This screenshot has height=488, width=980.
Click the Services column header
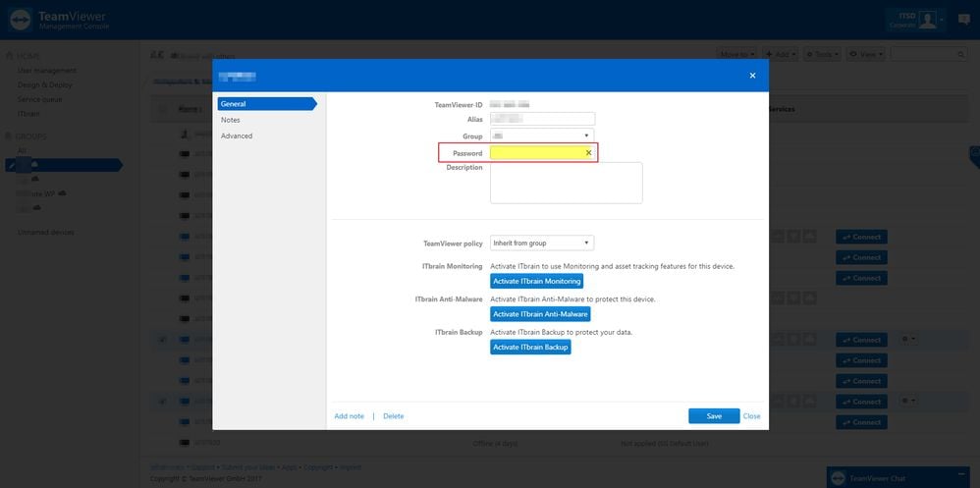click(x=782, y=109)
